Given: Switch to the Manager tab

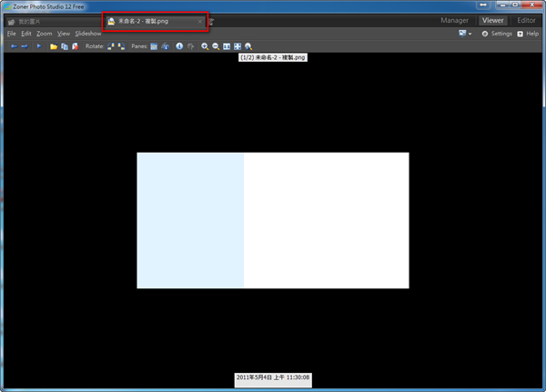Looking at the screenshot, I should (x=454, y=20).
